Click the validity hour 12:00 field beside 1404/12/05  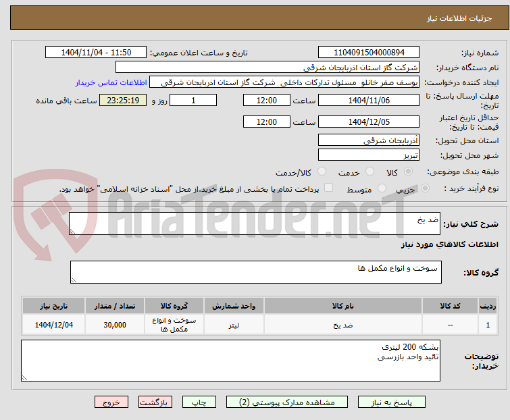click(266, 122)
